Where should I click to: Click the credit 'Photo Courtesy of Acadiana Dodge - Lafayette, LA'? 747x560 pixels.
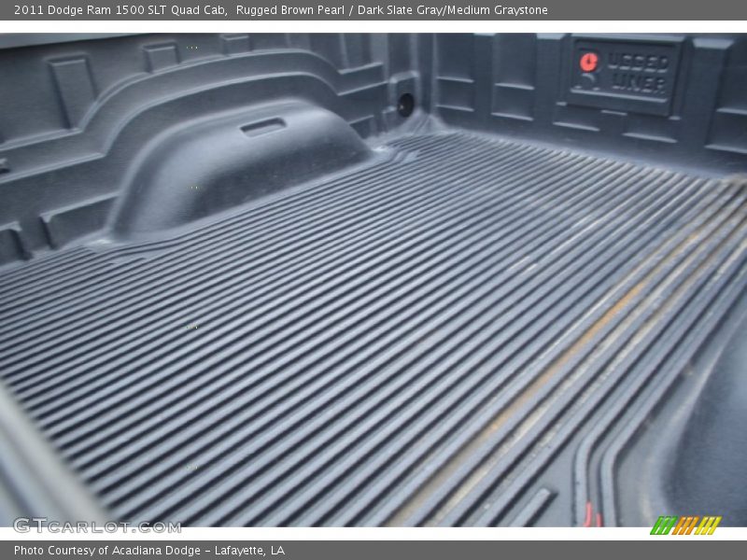coord(149,551)
